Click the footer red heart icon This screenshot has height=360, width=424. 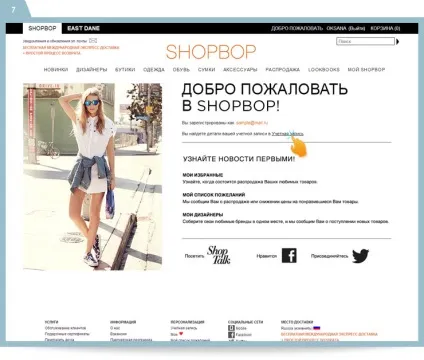[181, 334]
